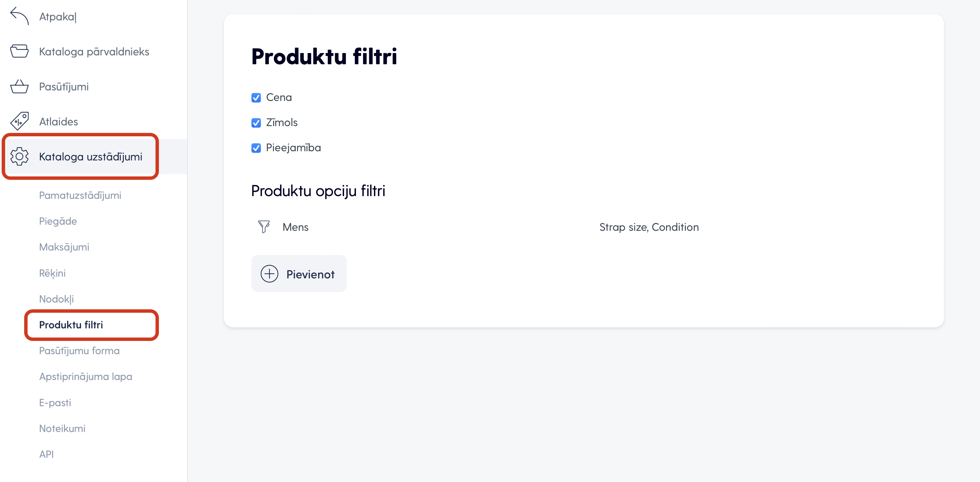Open the API settings link
Screen dimensions: 980x482
tap(46, 454)
